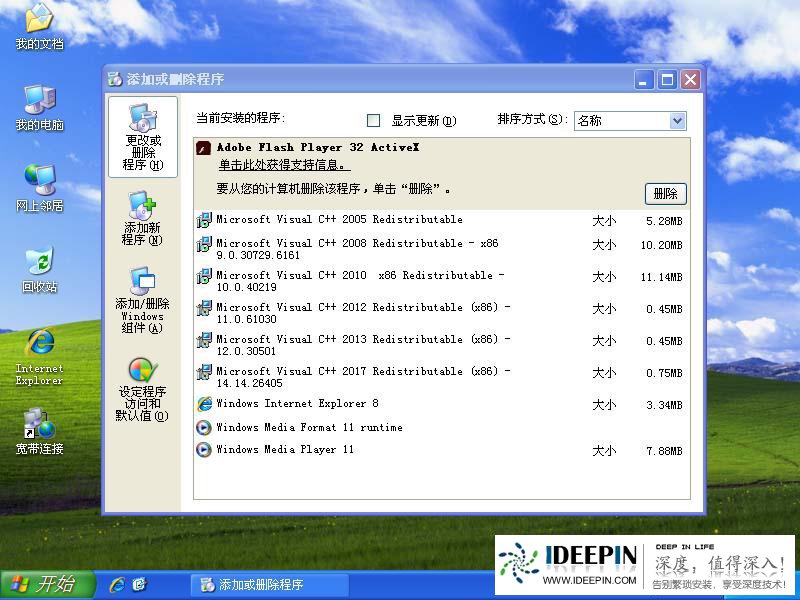Click the 3.34MB size value
The image size is (800, 600).
point(664,406)
